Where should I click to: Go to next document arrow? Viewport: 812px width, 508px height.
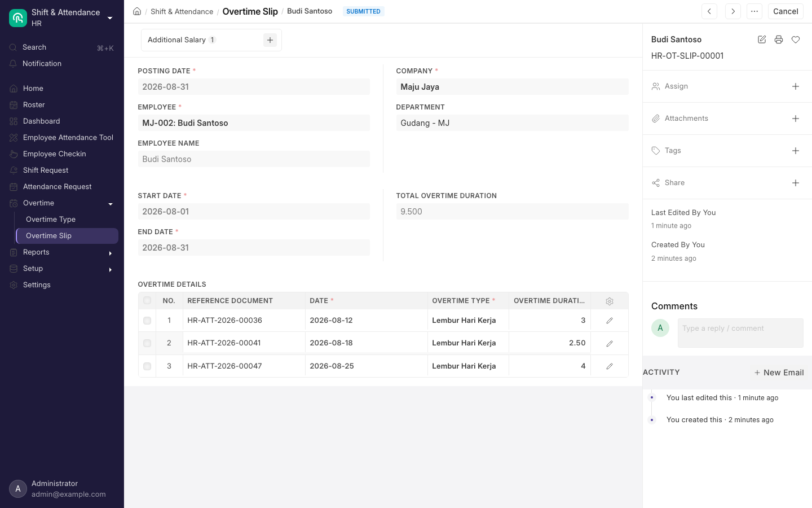pyautogui.click(x=733, y=11)
